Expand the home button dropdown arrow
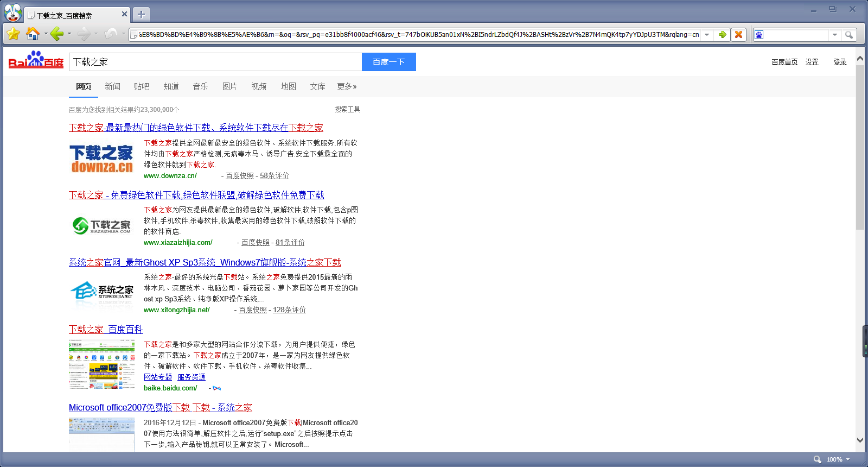Viewport: 868px width, 467px height. [46, 34]
